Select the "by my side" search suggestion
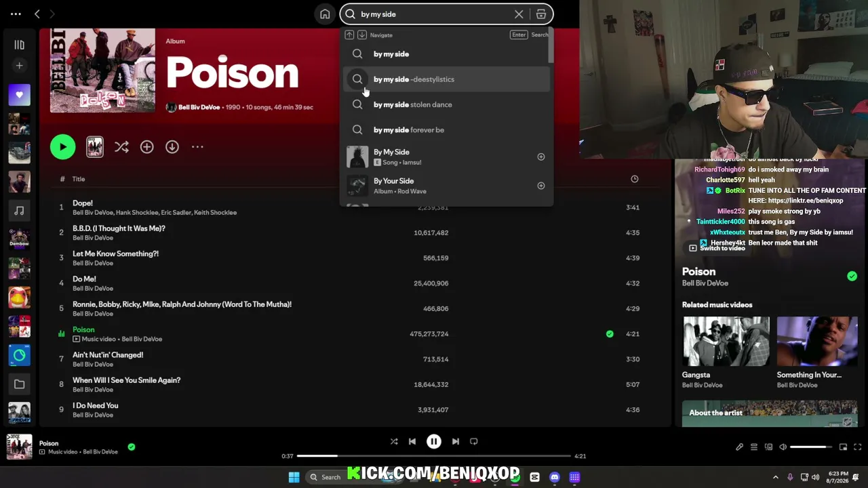The width and height of the screenshot is (868, 488). (x=446, y=54)
